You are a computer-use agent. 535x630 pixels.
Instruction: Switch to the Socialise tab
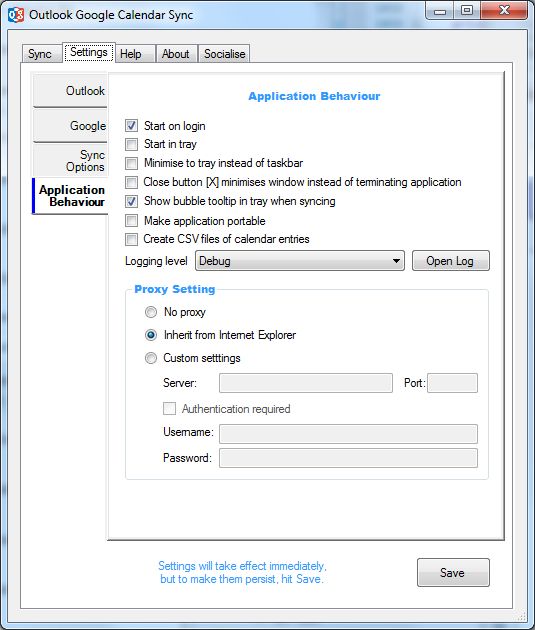coord(225,54)
